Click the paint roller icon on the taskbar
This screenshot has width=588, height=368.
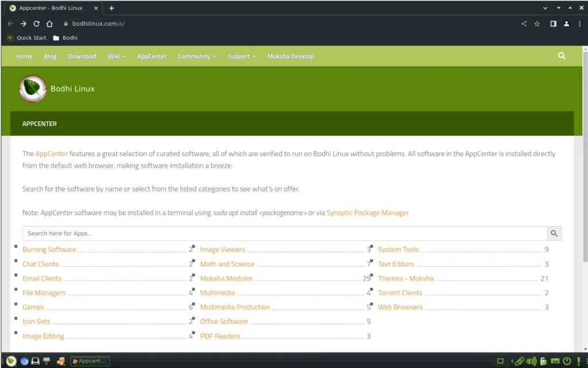point(47,361)
